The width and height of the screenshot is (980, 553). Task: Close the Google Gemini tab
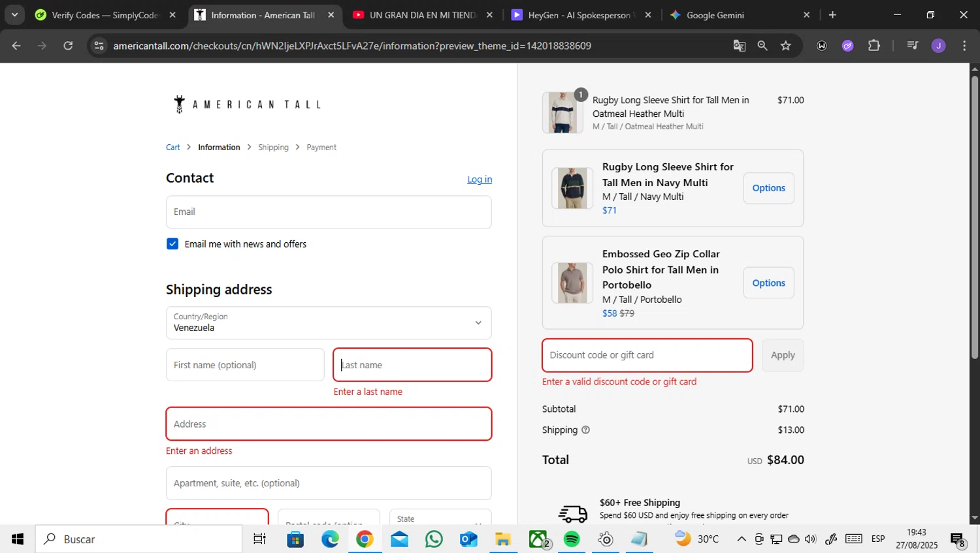coord(806,15)
